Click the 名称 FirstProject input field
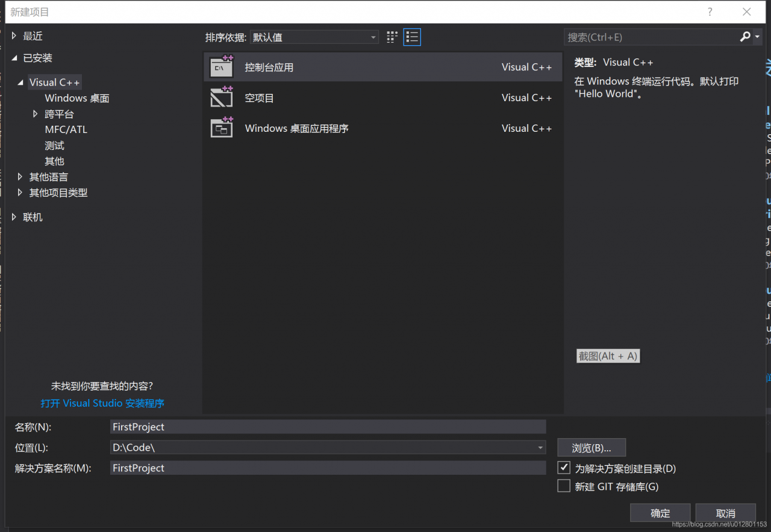771x532 pixels. [328, 427]
